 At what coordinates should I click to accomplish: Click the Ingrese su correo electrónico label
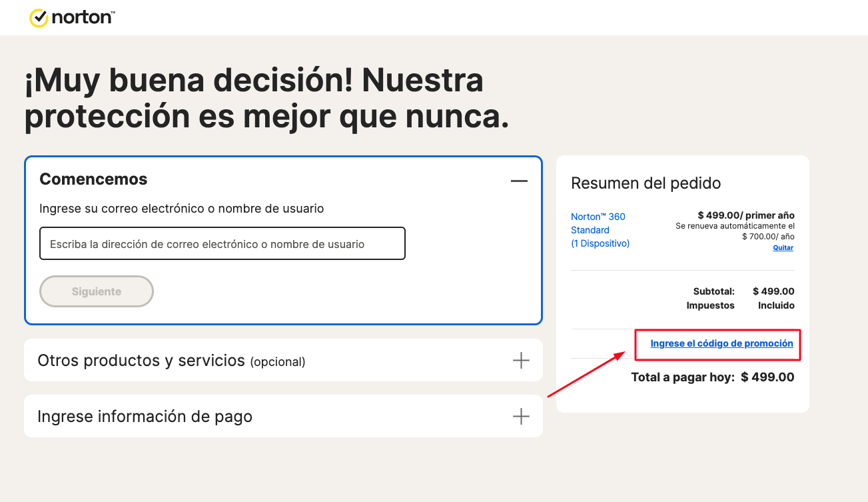pos(181,209)
